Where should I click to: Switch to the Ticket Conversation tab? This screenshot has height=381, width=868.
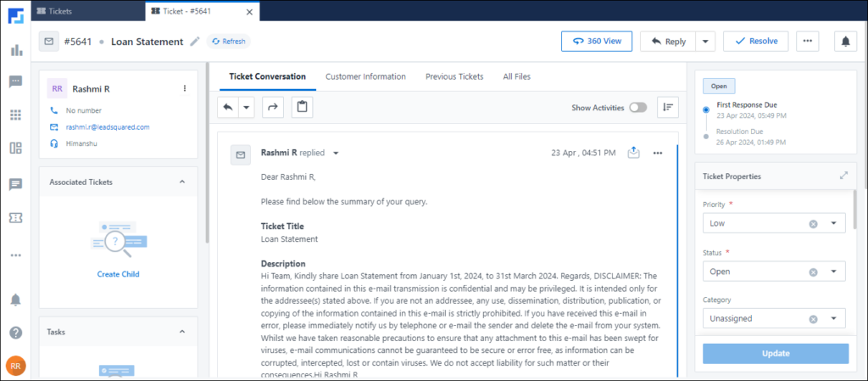267,76
